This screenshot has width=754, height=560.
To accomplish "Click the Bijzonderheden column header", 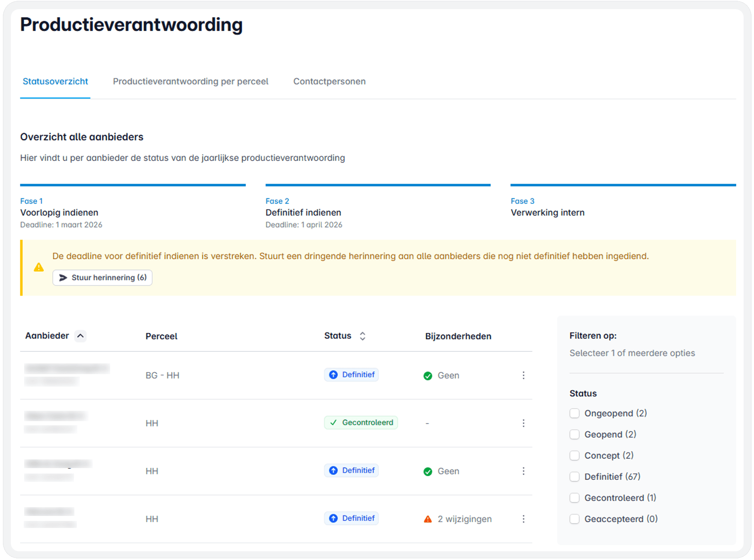I will click(458, 336).
